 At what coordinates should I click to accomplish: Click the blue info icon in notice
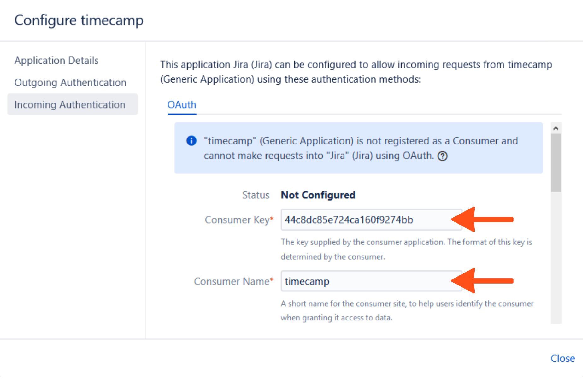[191, 141]
